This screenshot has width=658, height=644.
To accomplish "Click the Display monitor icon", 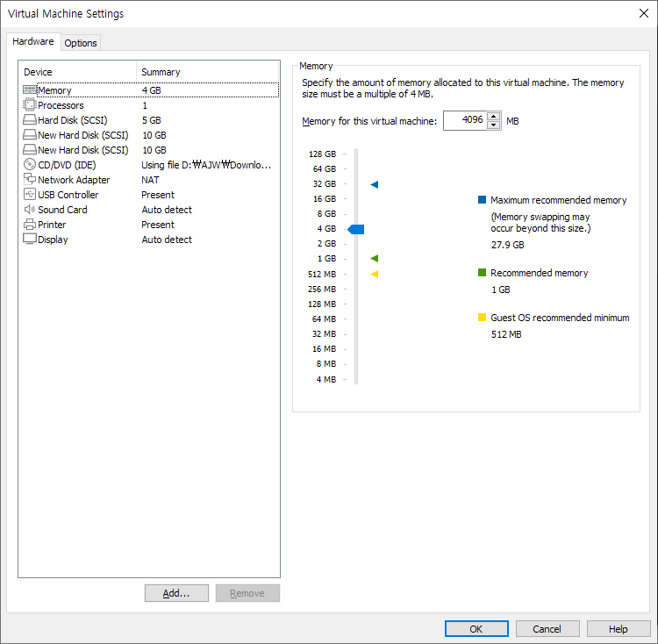I will [29, 239].
